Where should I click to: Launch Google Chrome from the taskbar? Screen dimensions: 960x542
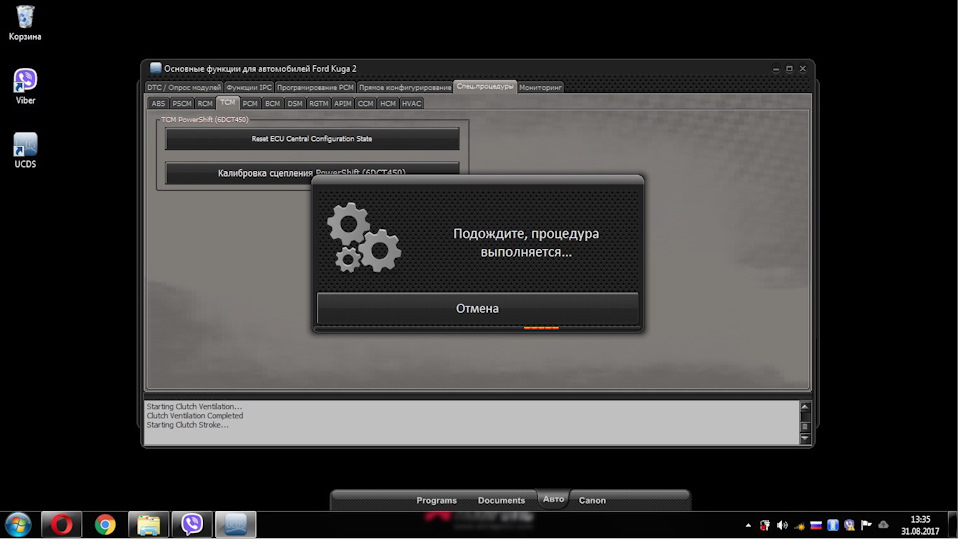pos(105,525)
